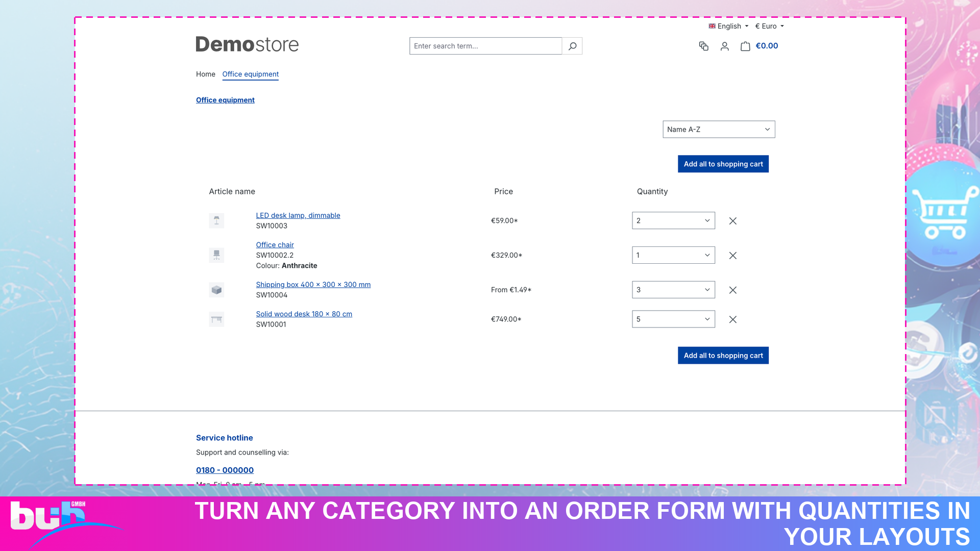Viewport: 980px width, 551px height.
Task: Expand the English language selector
Action: tap(728, 26)
